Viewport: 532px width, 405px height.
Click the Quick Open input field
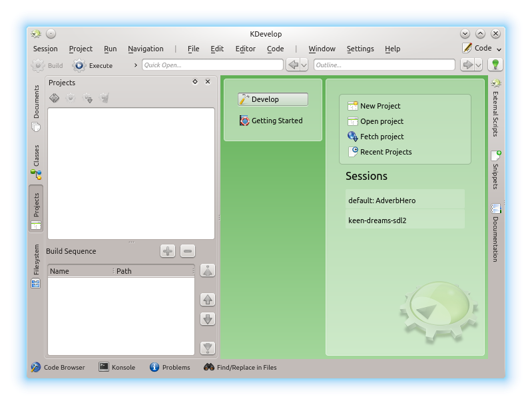pyautogui.click(x=212, y=65)
